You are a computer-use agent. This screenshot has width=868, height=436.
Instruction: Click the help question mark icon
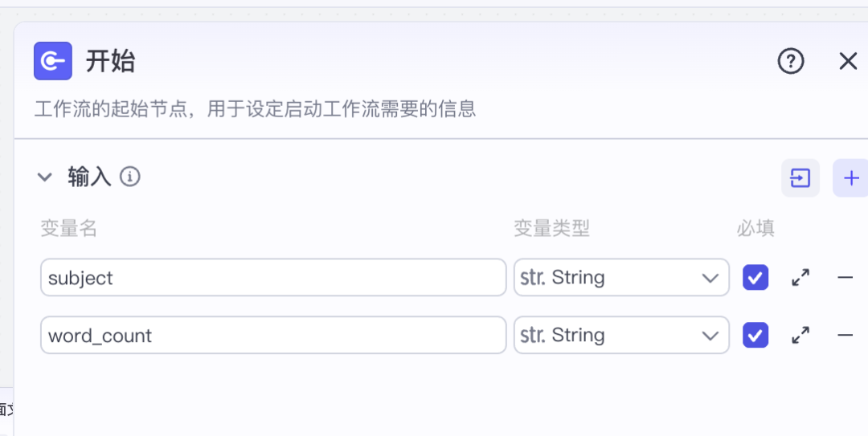coord(791,61)
